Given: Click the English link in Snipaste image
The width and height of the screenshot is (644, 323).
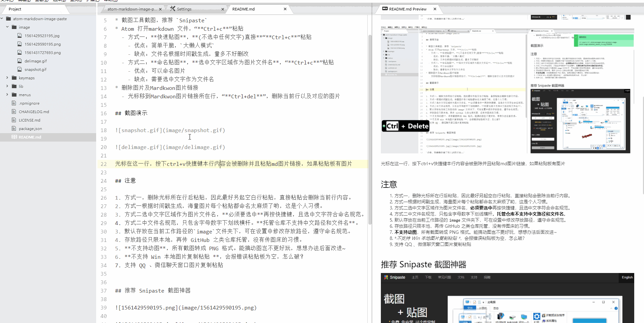Looking at the screenshot, I should pyautogui.click(x=627, y=277).
